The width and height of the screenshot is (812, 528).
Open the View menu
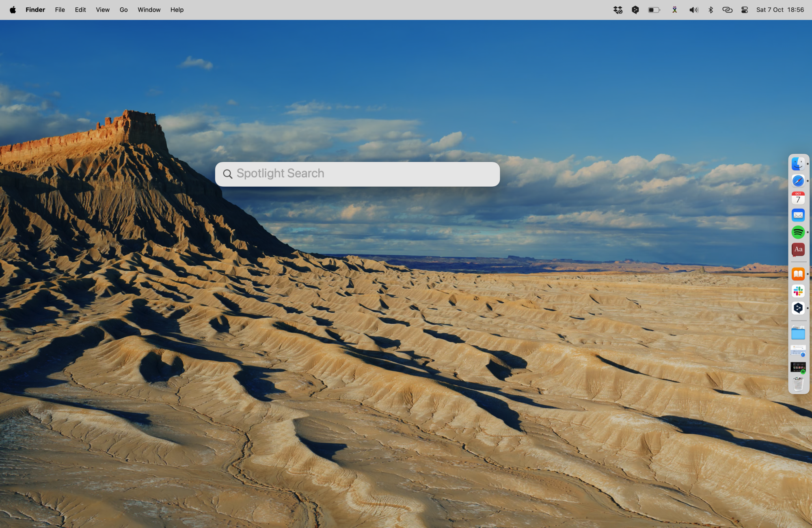102,10
